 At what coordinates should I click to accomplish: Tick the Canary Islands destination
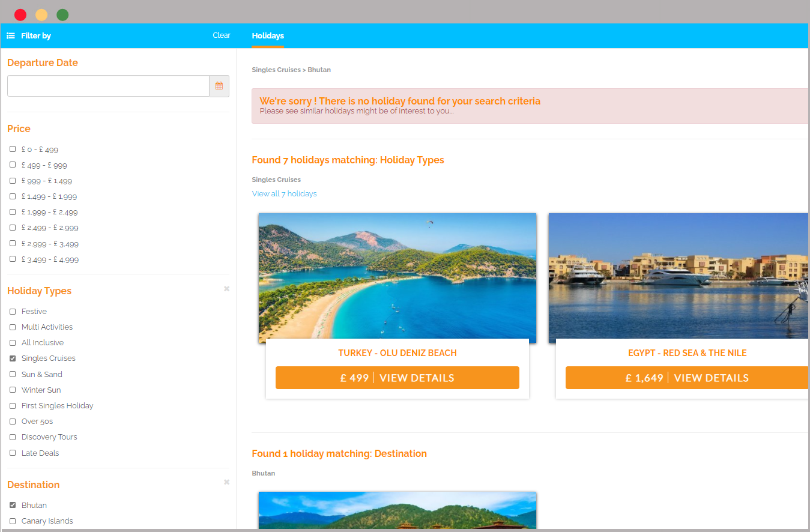pos(13,521)
